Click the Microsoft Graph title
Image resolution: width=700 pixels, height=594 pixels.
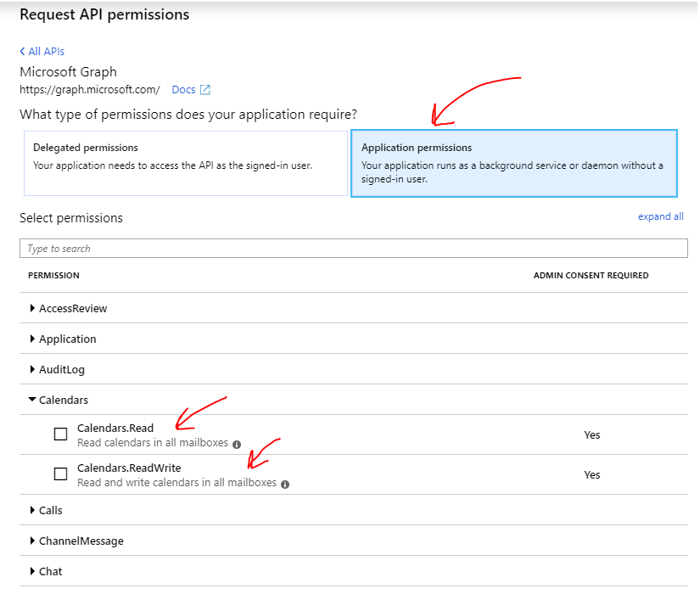69,71
